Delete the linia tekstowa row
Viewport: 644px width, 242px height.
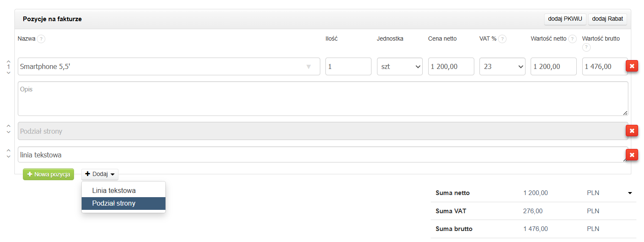[x=632, y=155]
